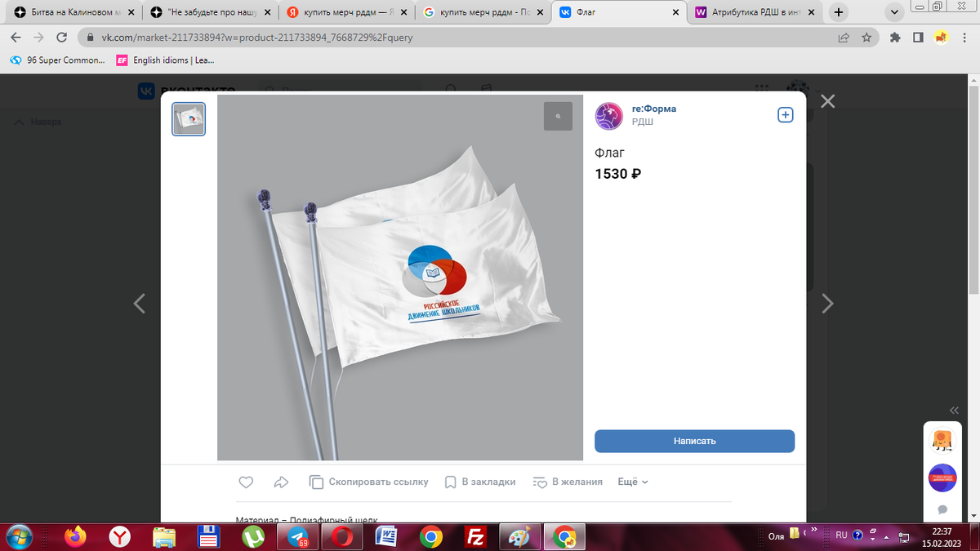Image resolution: width=980 pixels, height=551 pixels.
Task: Open the second Chrome profile window on taskbar
Action: pos(564,536)
